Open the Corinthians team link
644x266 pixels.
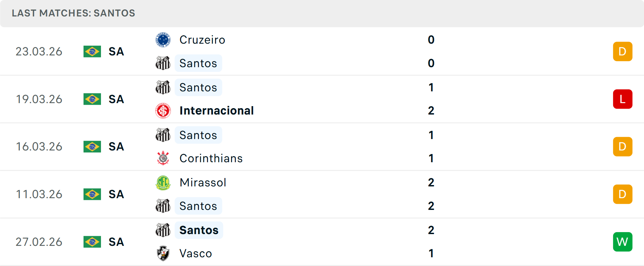[211, 158]
